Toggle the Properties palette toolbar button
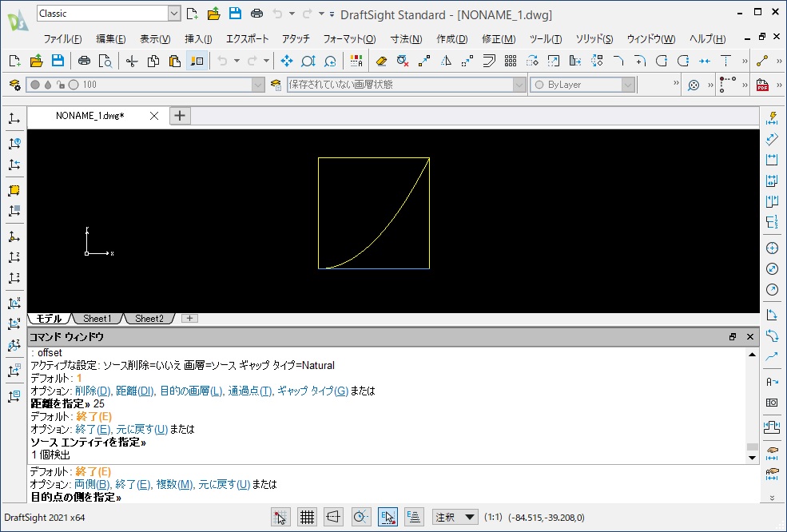Image resolution: width=787 pixels, height=532 pixels. click(x=197, y=62)
